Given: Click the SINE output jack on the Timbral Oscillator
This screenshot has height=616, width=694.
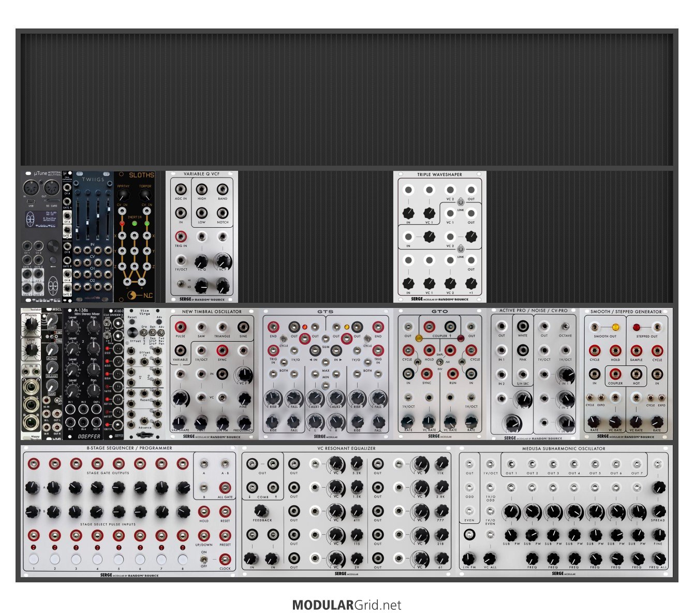Looking at the screenshot, I should 243,327.
